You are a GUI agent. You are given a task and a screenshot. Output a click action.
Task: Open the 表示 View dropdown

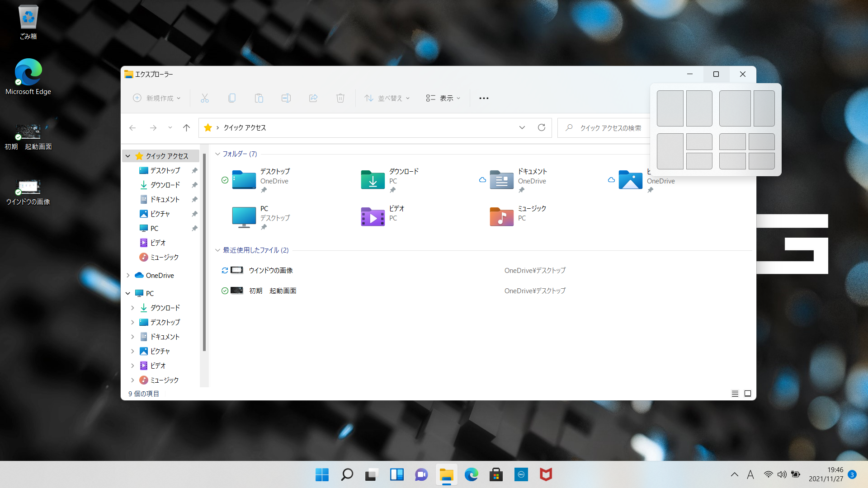(443, 98)
